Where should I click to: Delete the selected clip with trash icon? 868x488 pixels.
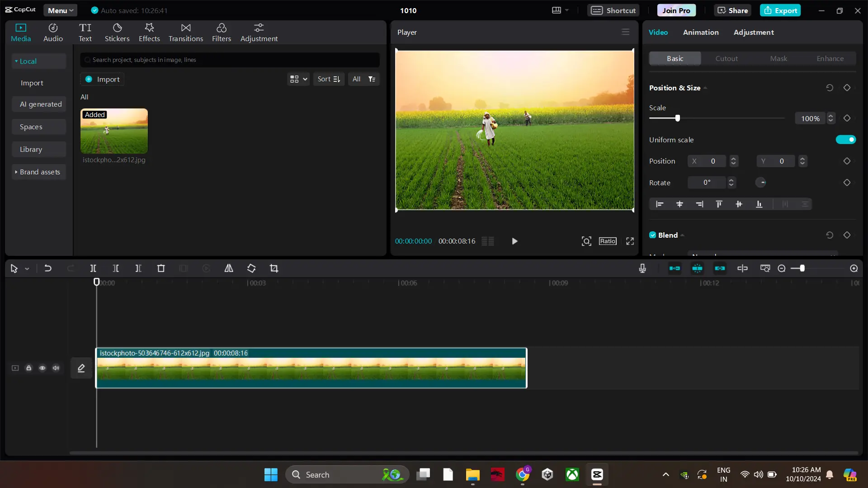pos(161,268)
